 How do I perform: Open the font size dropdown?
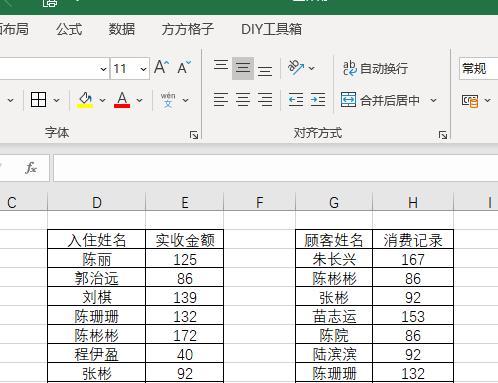pyautogui.click(x=143, y=69)
